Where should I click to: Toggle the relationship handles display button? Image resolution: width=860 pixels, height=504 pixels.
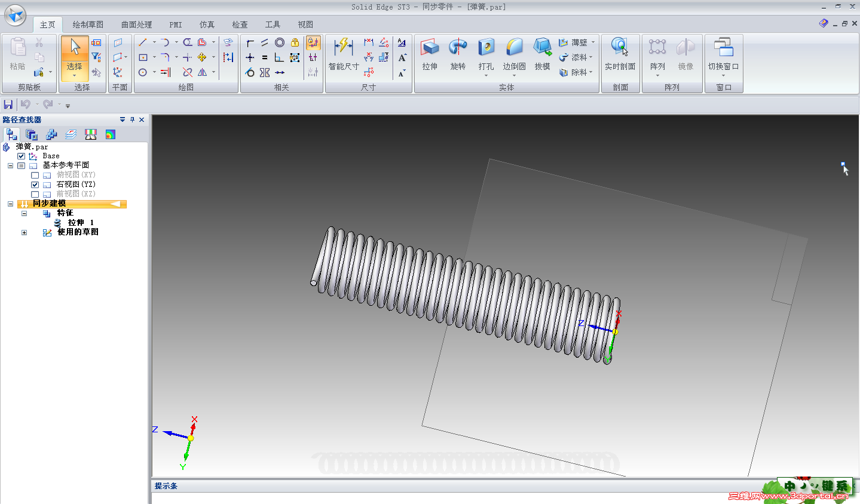click(313, 57)
